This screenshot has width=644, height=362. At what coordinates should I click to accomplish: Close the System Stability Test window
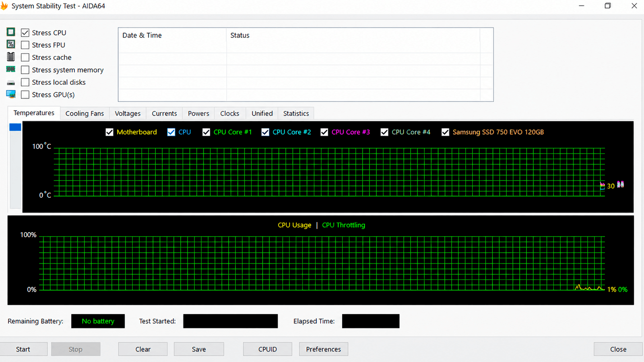pos(618,349)
